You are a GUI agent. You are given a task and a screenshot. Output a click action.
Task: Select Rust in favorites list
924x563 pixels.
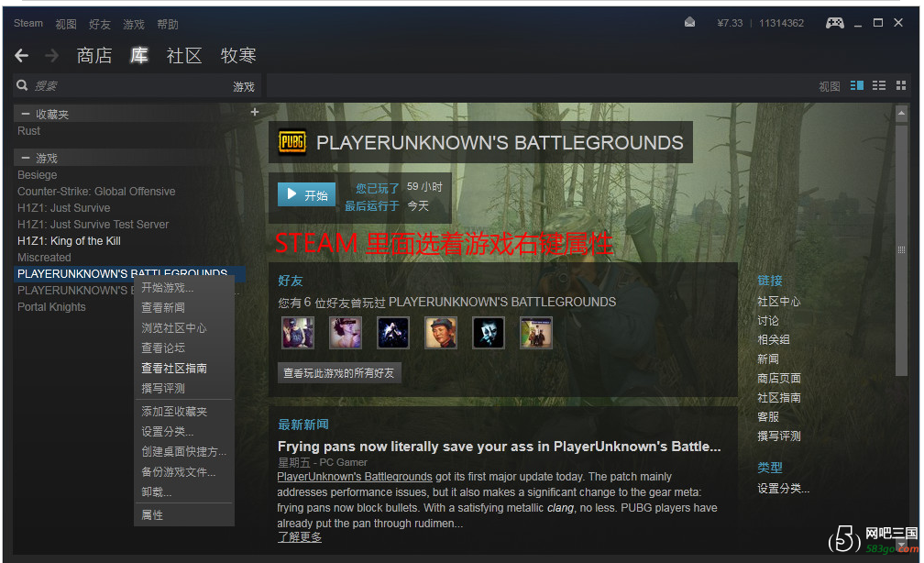pyautogui.click(x=29, y=131)
